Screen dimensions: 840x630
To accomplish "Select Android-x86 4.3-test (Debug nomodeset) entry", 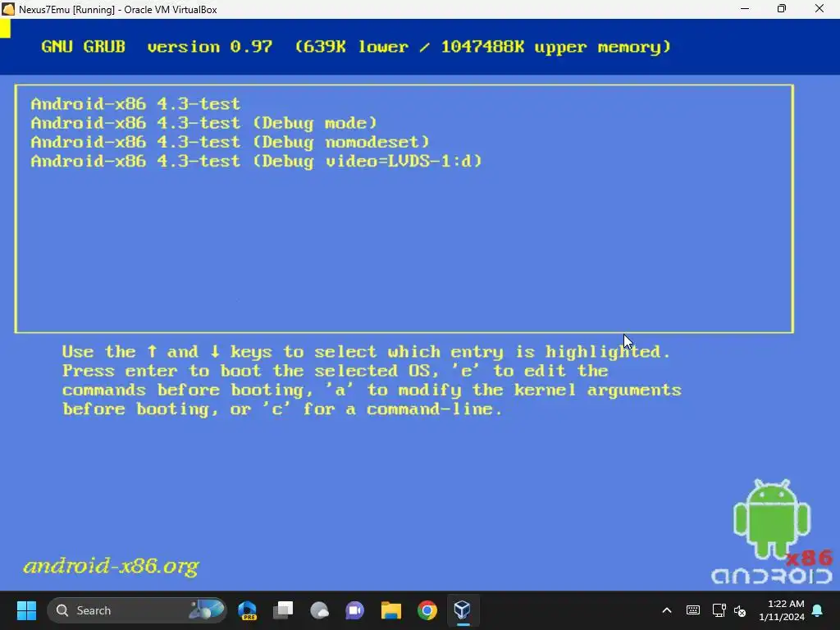I will [x=231, y=142].
